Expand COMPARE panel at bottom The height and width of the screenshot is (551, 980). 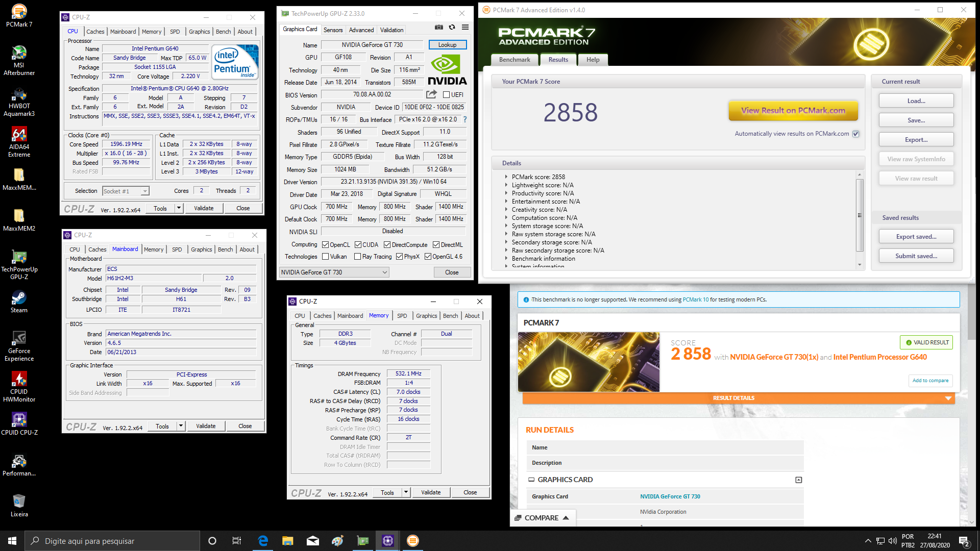click(542, 518)
